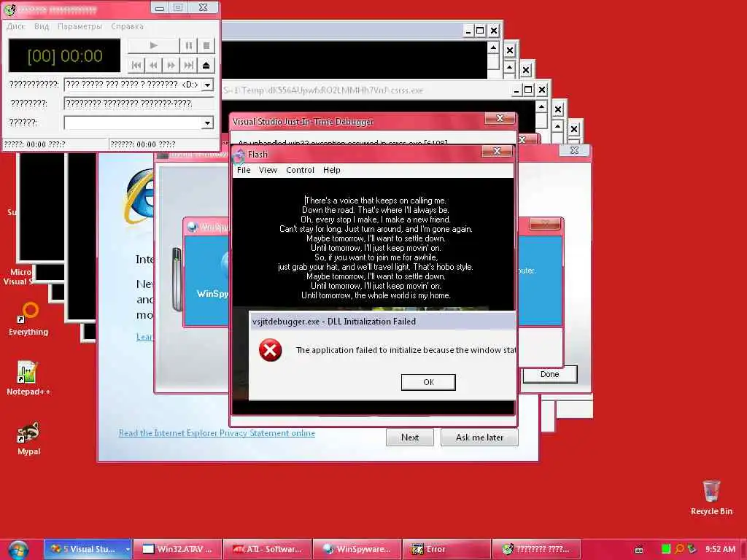Click the 'vsjitdebugger.exe - DLL Initialization Failed' title
This screenshot has height=560, width=747.
(334, 322)
